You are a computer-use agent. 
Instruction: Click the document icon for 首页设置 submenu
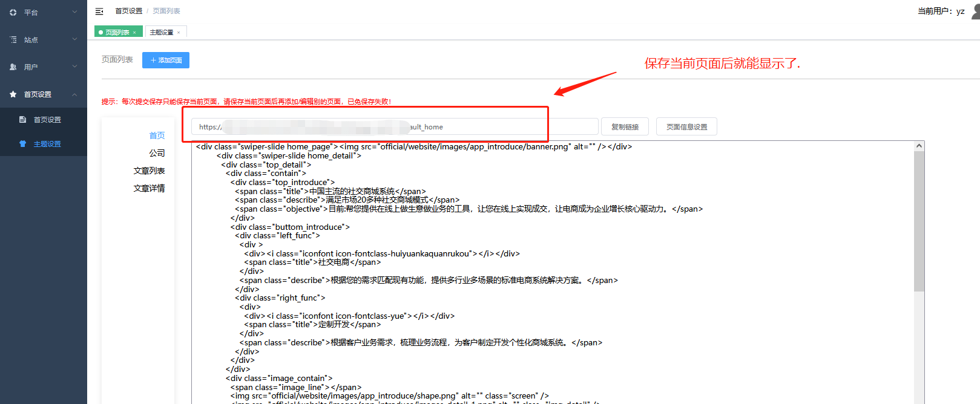[x=23, y=120]
